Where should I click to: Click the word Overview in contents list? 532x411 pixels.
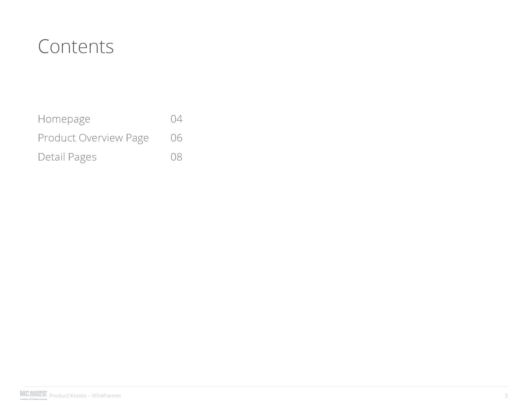101,138
